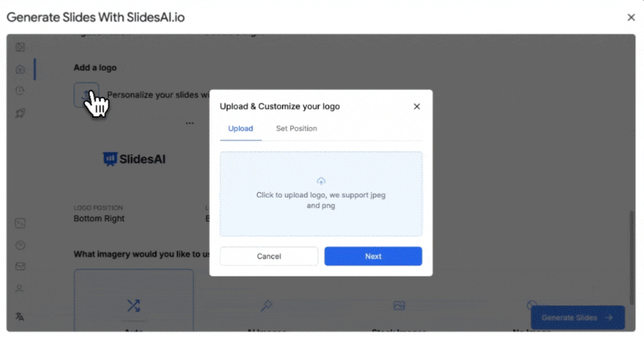The height and width of the screenshot is (337, 644).
Task: Open the help question mark sidebar icon
Action: [x=20, y=245]
